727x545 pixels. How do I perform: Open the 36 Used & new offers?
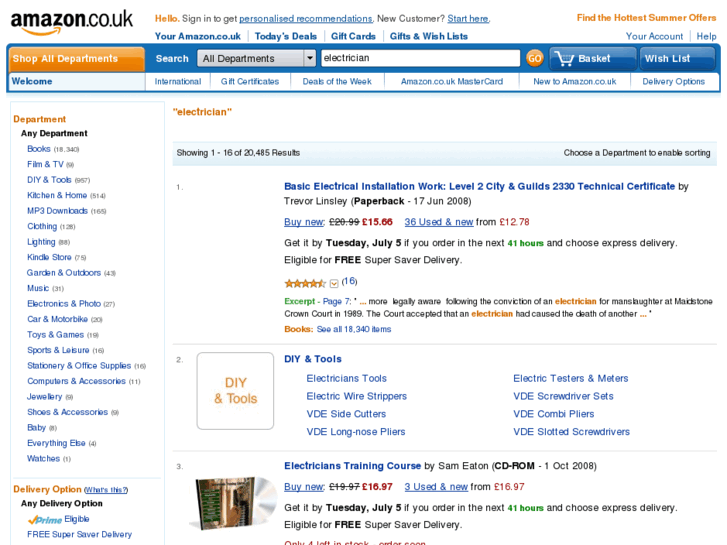438,222
